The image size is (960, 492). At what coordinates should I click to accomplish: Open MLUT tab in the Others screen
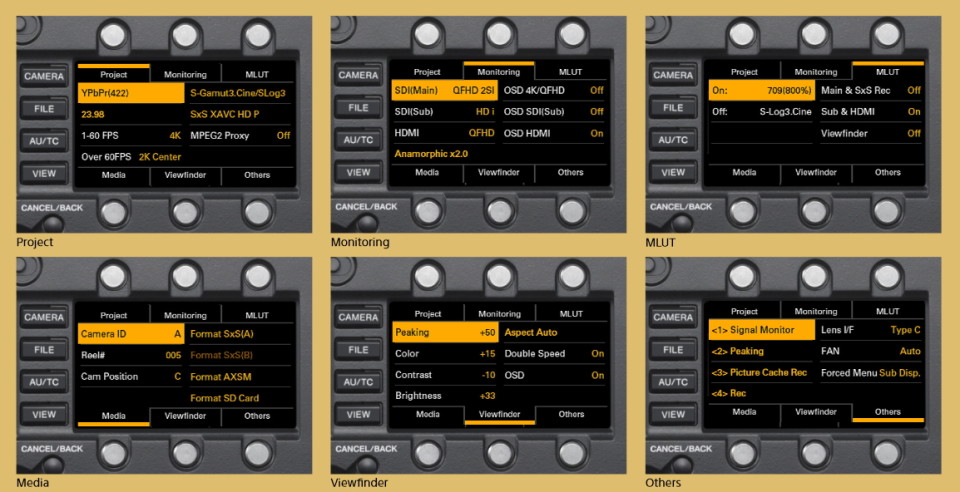(888, 311)
